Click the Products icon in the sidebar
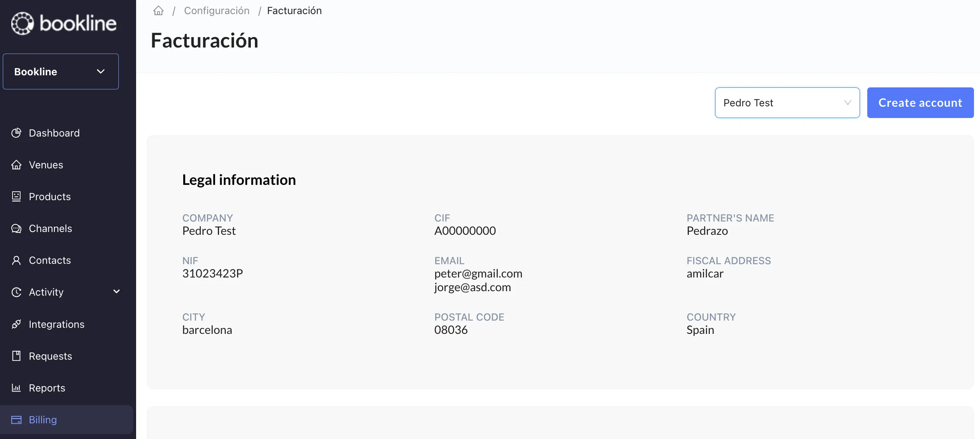Screen dimensions: 980x439 click(x=16, y=197)
